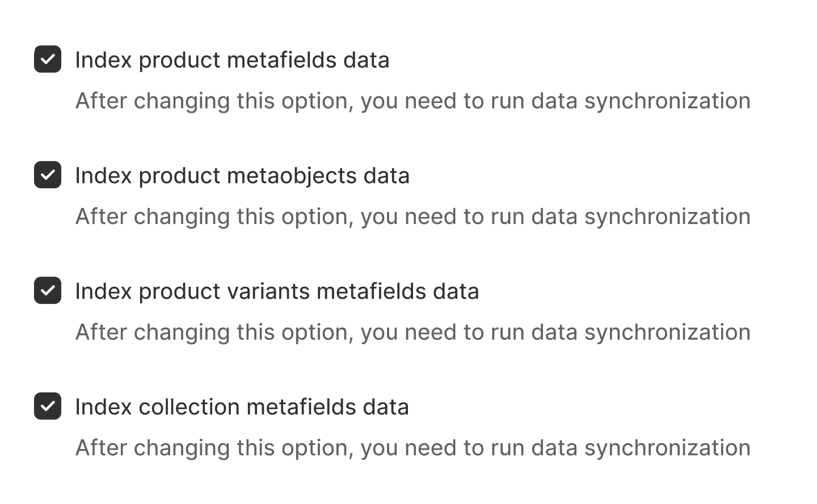The height and width of the screenshot is (504, 817).
Task: Click the checkmark icon beside variants metafields
Action: click(48, 290)
